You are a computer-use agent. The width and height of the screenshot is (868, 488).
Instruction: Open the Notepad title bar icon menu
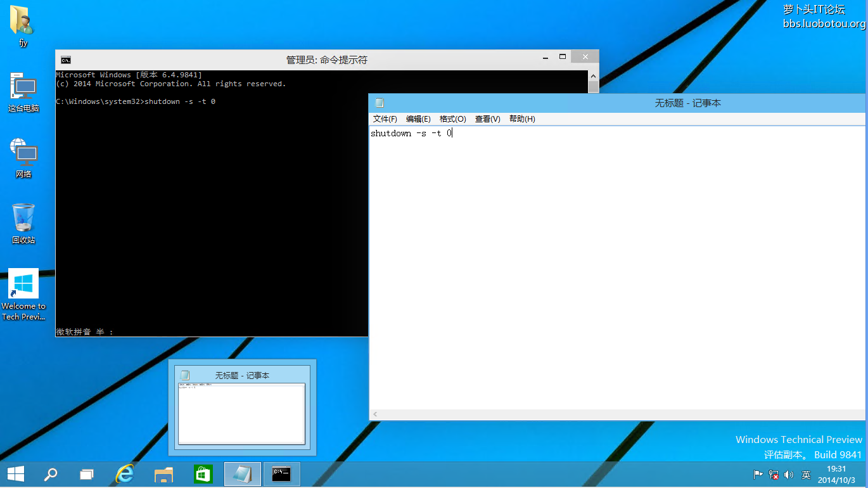pos(380,103)
